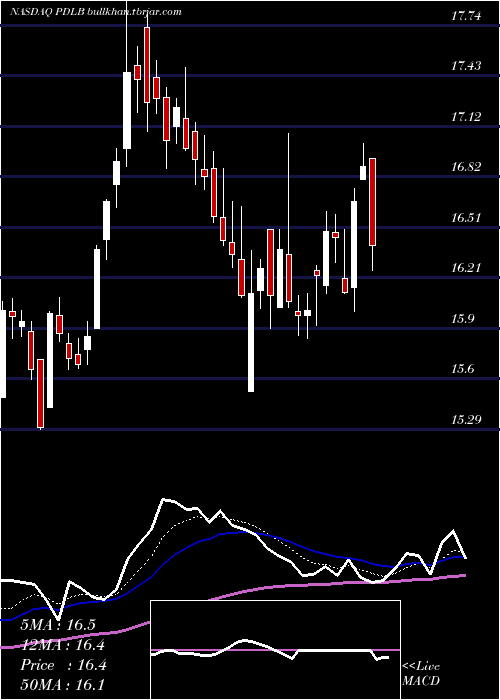500x700 pixels.
Task: Click the 16.21 price axis label
Action: tap(466, 268)
